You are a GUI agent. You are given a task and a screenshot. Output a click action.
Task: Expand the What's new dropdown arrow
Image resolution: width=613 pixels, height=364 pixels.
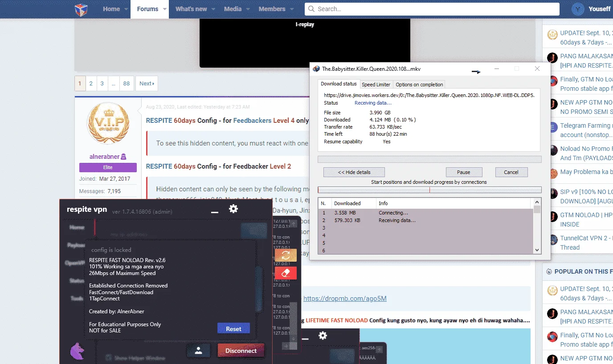213,9
